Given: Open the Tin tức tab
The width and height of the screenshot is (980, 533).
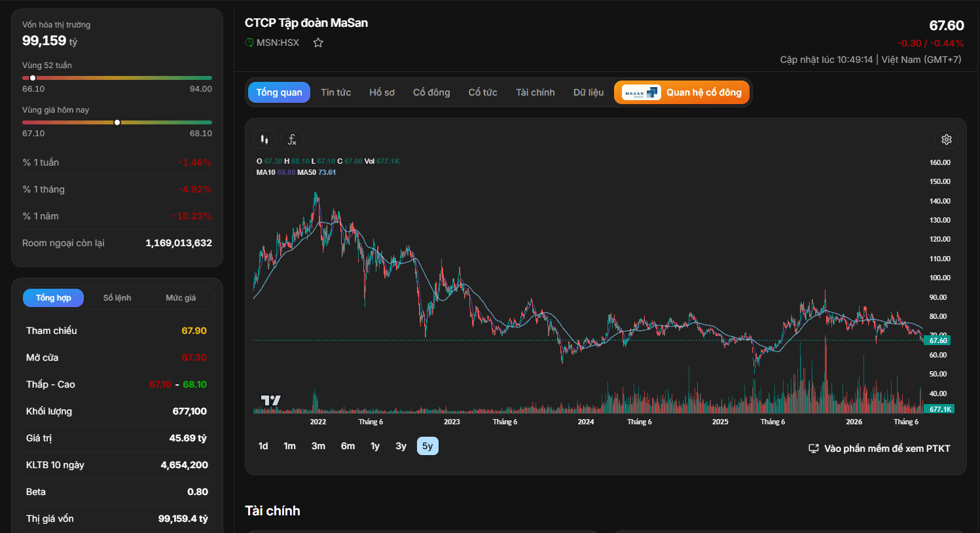Looking at the screenshot, I should [336, 92].
